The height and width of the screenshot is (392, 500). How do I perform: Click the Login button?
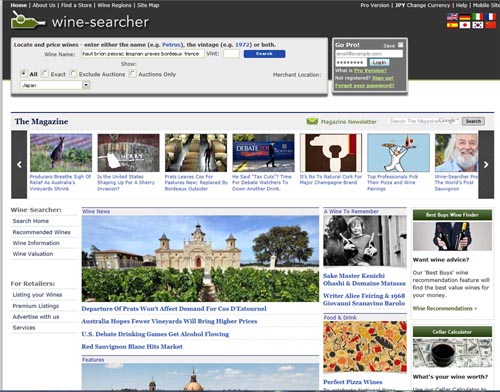379,62
